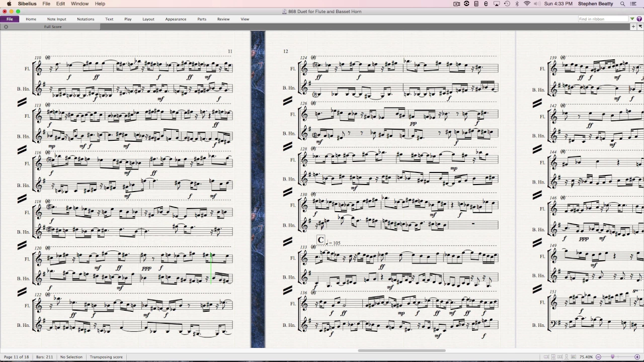644x362 pixels.
Task: Select single pages vertically view icon
Action: pyautogui.click(x=567, y=357)
